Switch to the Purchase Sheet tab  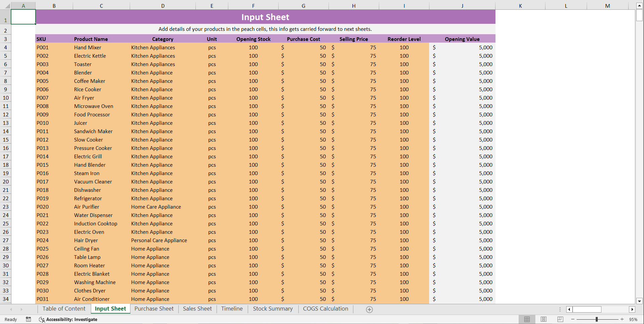coord(154,309)
